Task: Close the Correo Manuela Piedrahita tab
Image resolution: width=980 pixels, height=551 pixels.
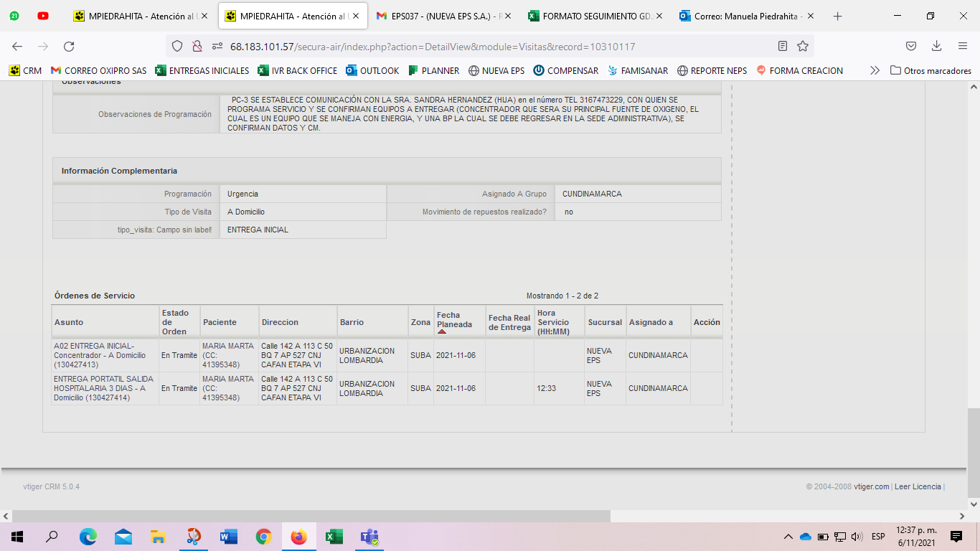Action: coord(811,16)
